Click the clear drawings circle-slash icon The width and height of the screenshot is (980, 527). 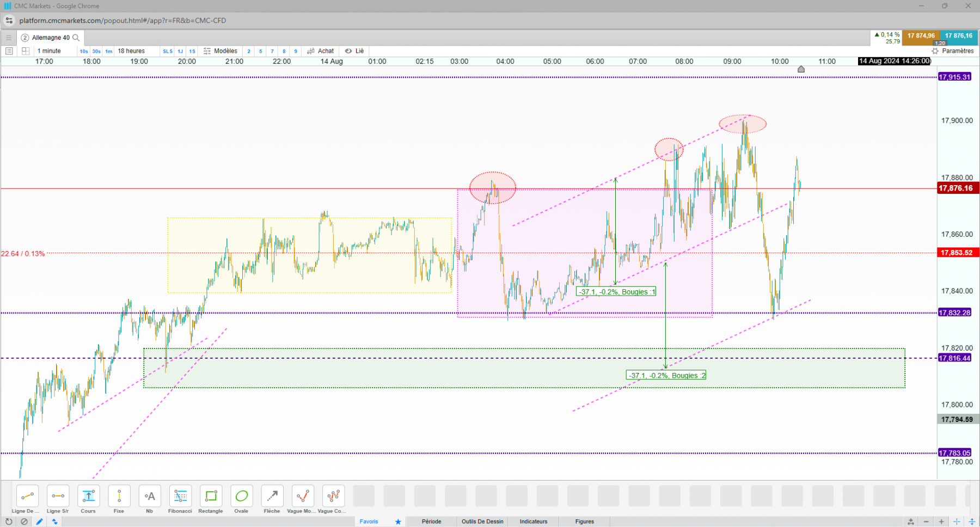24,522
